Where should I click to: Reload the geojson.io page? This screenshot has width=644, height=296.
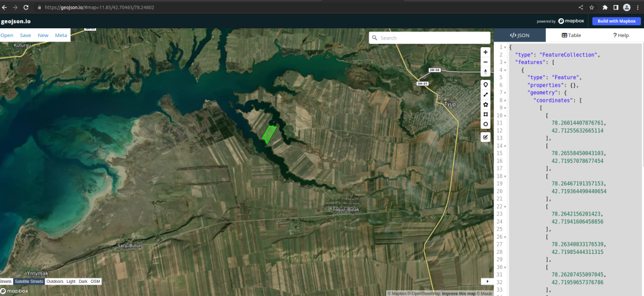coord(26,8)
